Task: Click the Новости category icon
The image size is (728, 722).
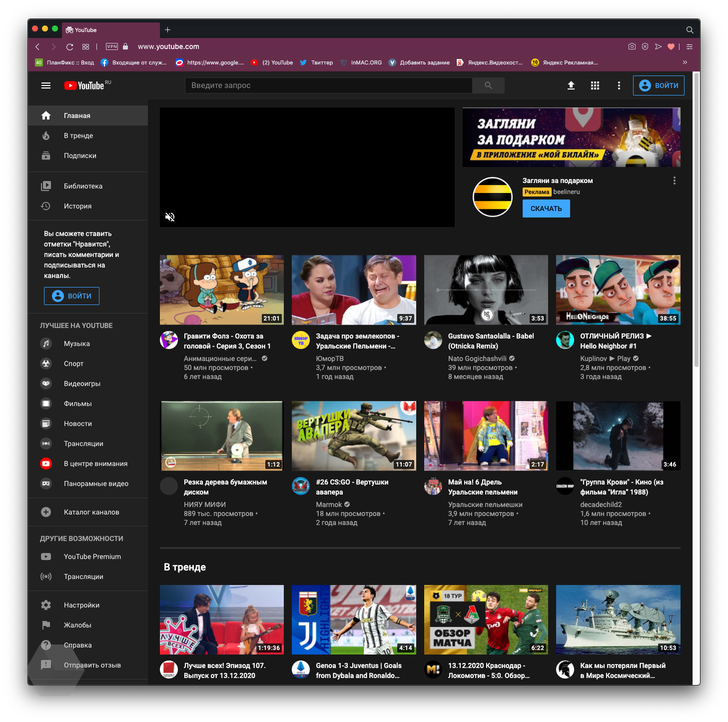Action: coord(46,423)
